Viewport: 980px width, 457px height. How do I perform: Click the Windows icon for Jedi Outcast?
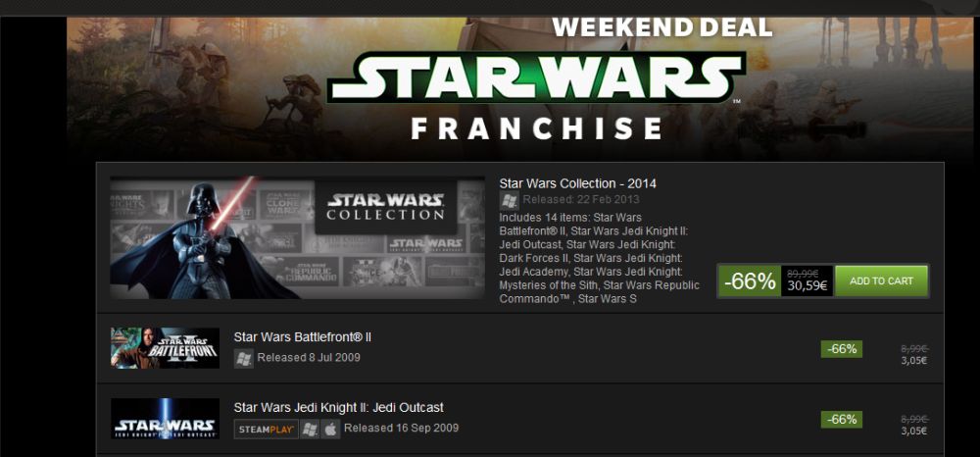310,429
